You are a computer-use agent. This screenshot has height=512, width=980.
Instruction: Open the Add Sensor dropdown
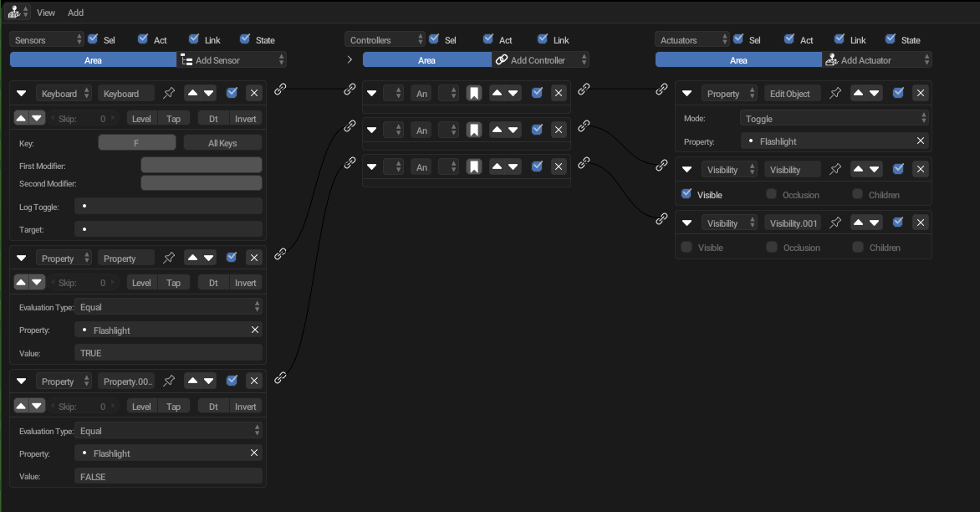point(232,60)
